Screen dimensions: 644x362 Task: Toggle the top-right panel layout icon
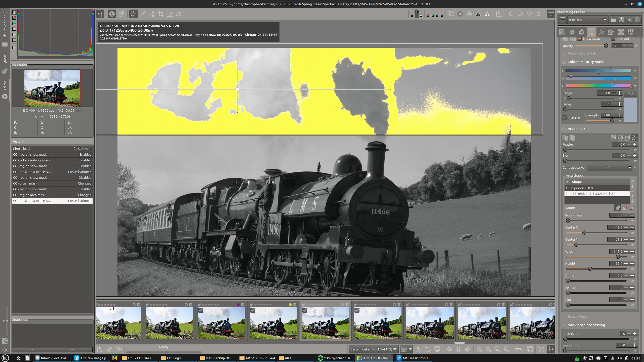[x=551, y=14]
